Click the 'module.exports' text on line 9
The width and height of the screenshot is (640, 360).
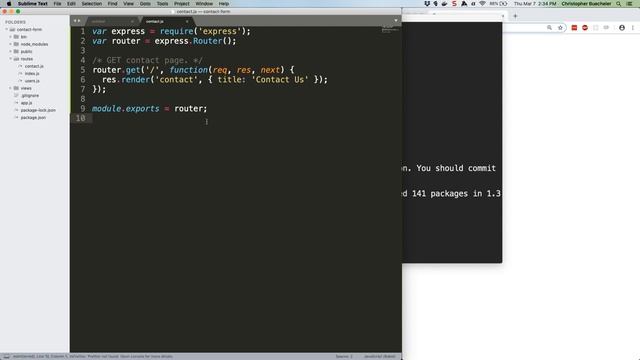click(126, 109)
